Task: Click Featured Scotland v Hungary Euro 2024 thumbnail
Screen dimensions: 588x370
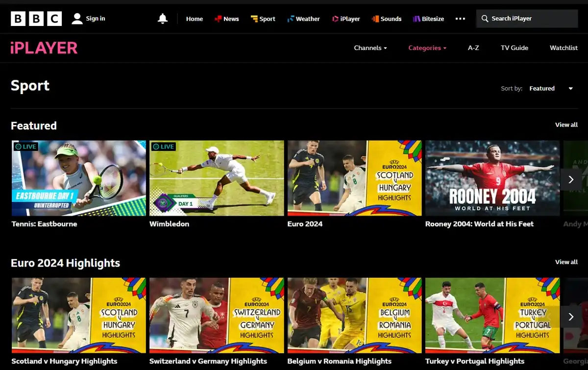Action: (355, 178)
